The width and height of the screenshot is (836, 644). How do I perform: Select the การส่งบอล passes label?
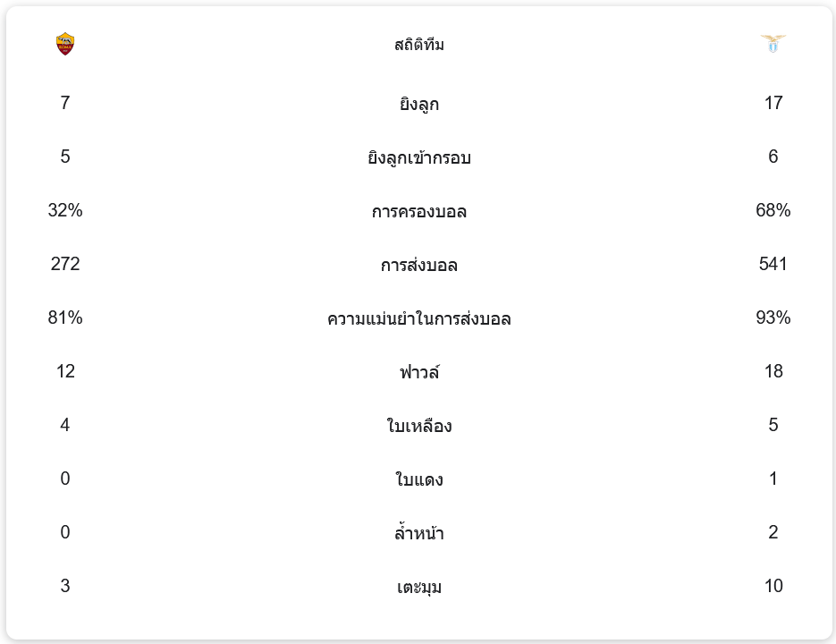(418, 265)
